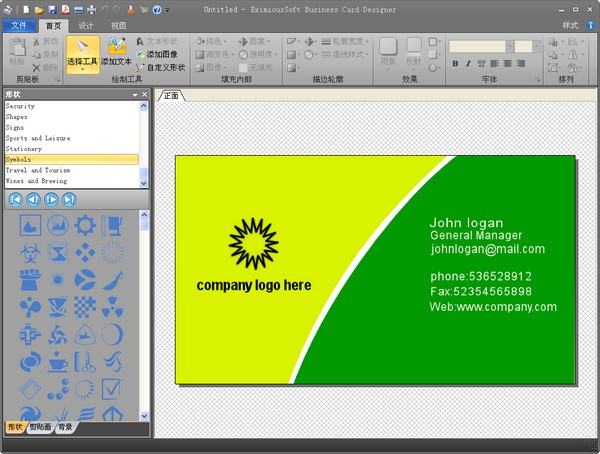
Task: Click the 添加文本 add text tool
Action: coord(116,54)
